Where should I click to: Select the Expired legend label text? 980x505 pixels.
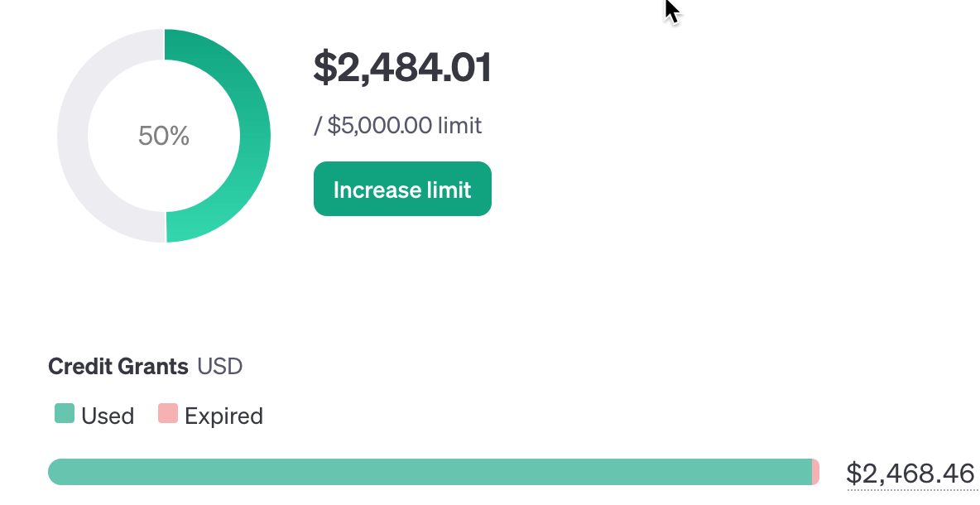tap(223, 416)
